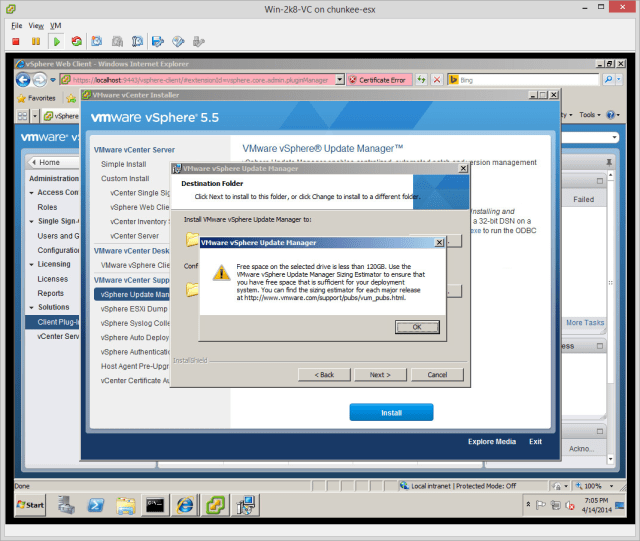Select vSphere ESXi Dump Collector item

[x=134, y=309]
